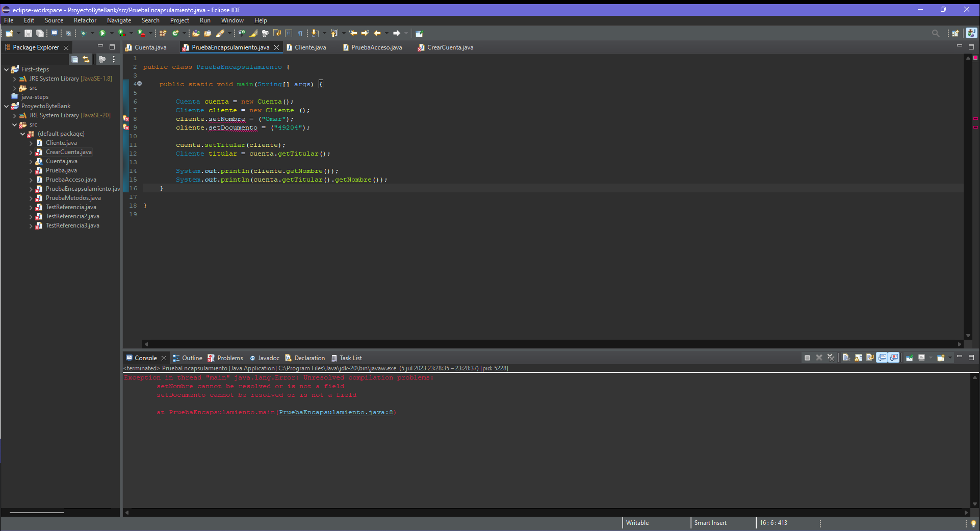Click Clear Console icon
The width and height of the screenshot is (980, 531).
[x=845, y=358]
